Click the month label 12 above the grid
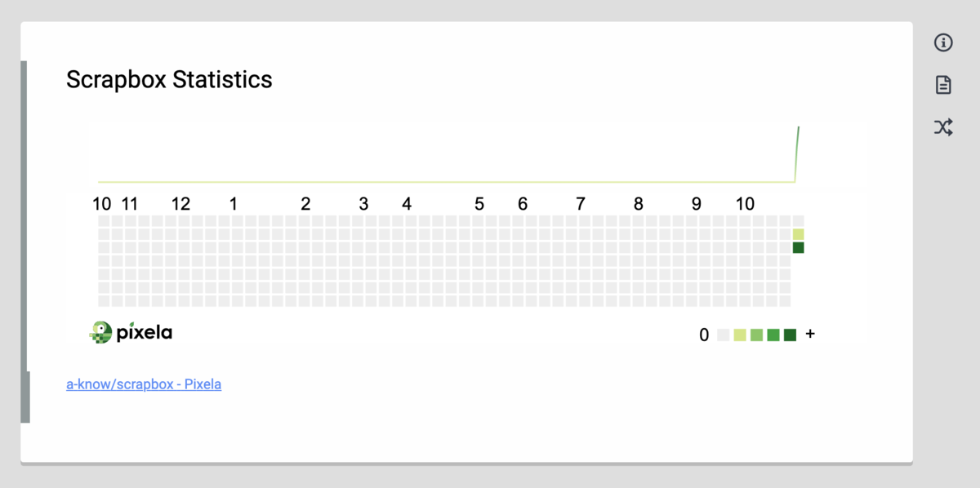The height and width of the screenshot is (488, 980). (180, 204)
